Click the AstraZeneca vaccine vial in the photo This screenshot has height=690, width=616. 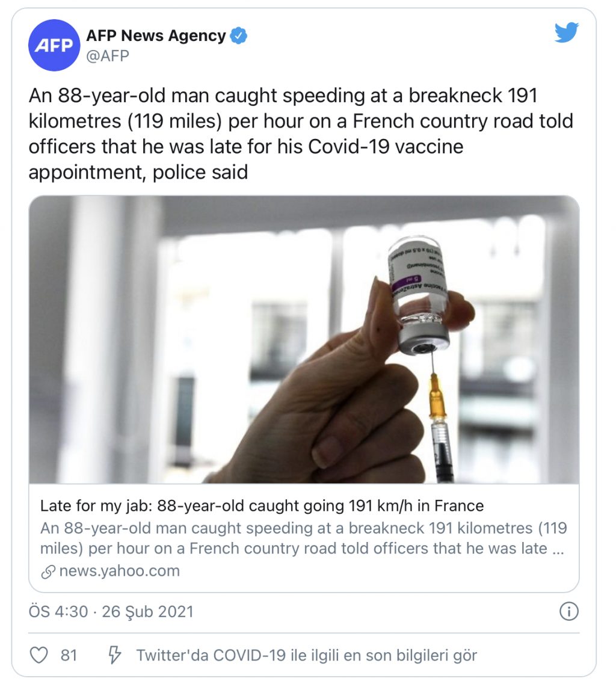pyautogui.click(x=419, y=295)
